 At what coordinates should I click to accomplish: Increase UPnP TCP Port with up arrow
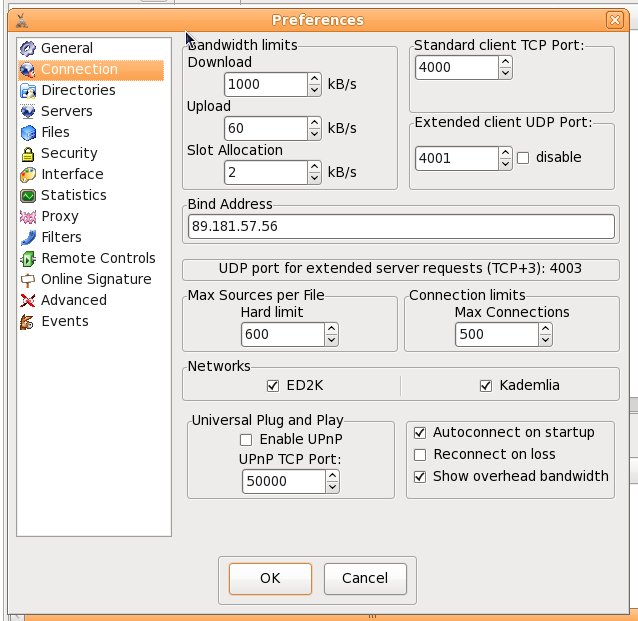click(x=332, y=476)
